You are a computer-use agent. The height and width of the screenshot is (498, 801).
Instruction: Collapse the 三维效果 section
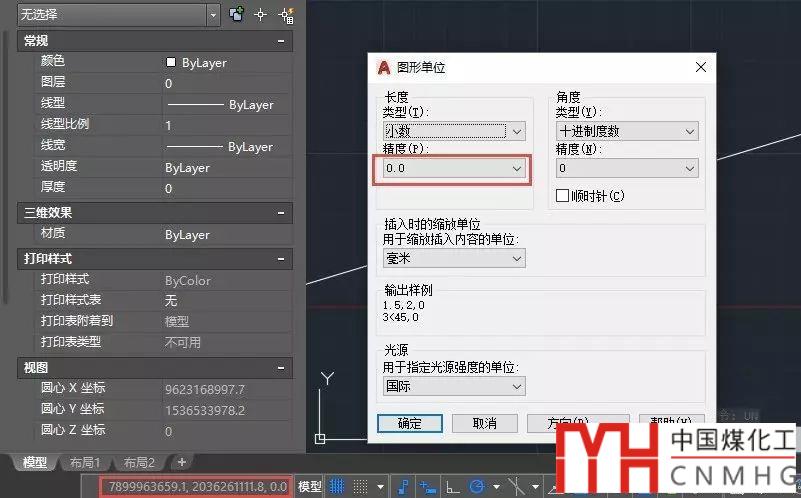(282, 213)
